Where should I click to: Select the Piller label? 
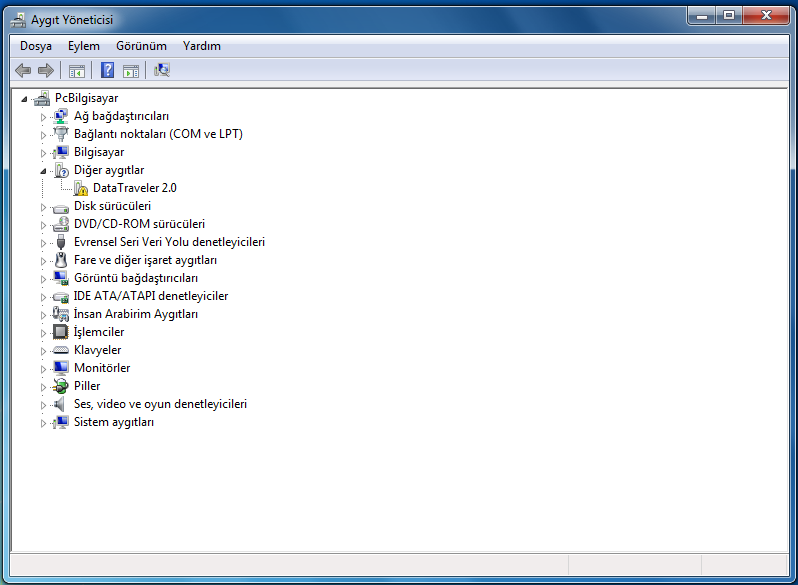pyautogui.click(x=87, y=386)
